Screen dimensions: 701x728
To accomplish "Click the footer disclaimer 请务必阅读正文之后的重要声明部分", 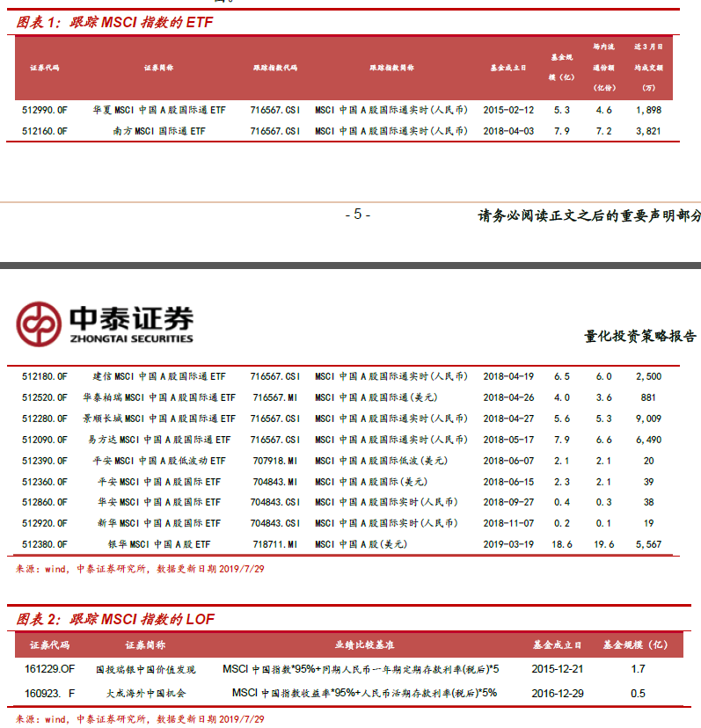I will coord(589,215).
